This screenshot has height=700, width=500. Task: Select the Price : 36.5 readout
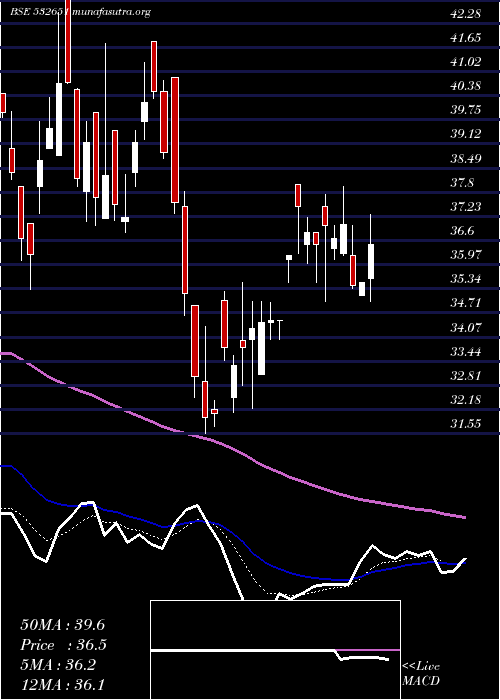click(63, 645)
